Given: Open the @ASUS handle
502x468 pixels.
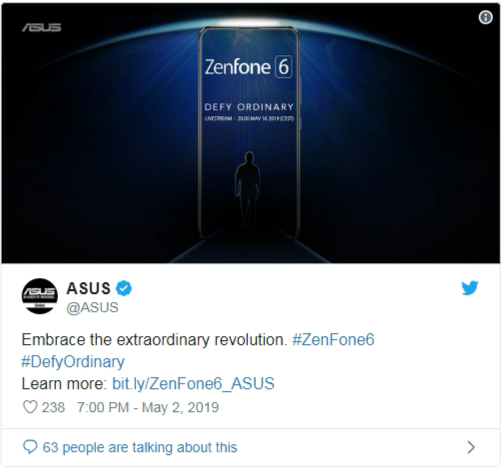Looking at the screenshot, I should tap(92, 307).
